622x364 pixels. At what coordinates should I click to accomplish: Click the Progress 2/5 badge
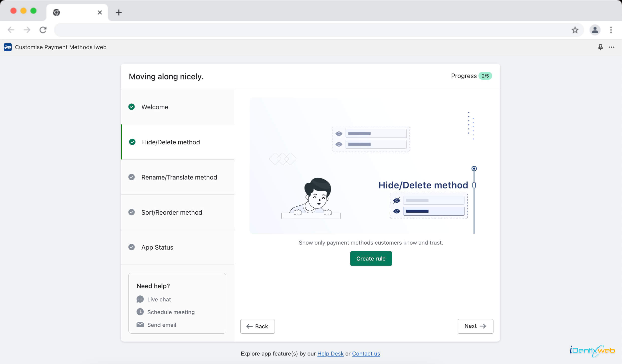pos(485,76)
